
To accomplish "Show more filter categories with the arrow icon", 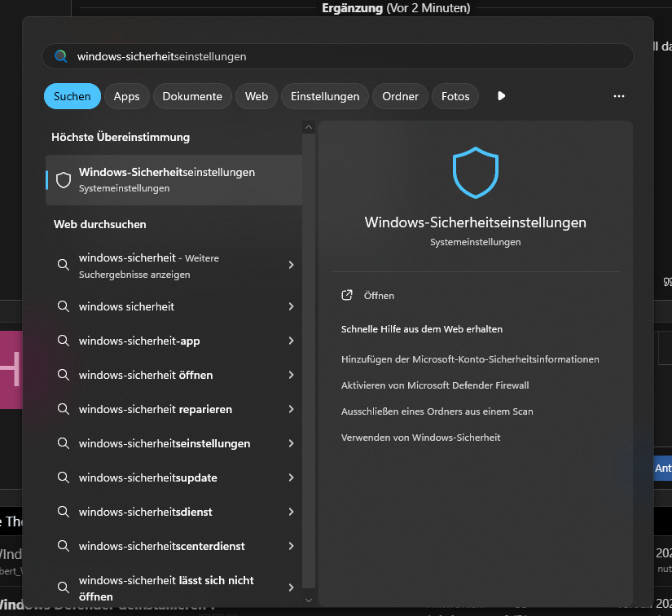I will pyautogui.click(x=501, y=95).
